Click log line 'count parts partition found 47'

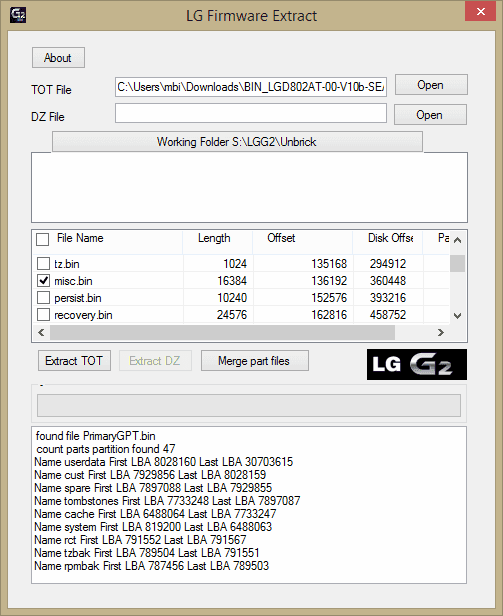coord(106,449)
